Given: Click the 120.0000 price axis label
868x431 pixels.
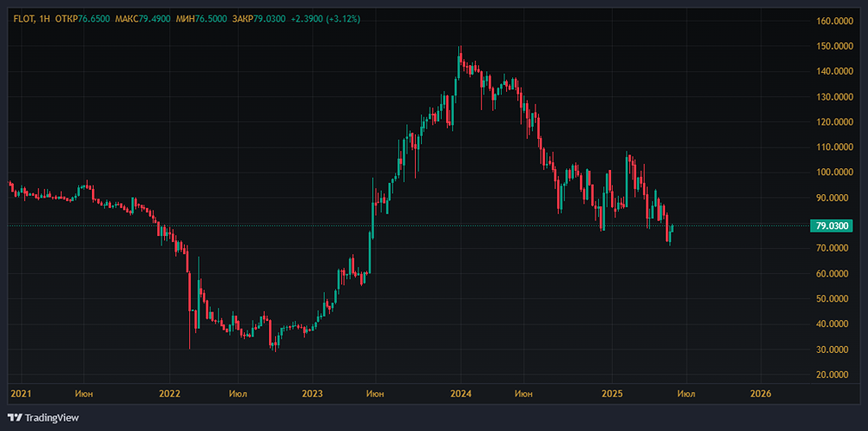Looking at the screenshot, I should click(x=835, y=122).
